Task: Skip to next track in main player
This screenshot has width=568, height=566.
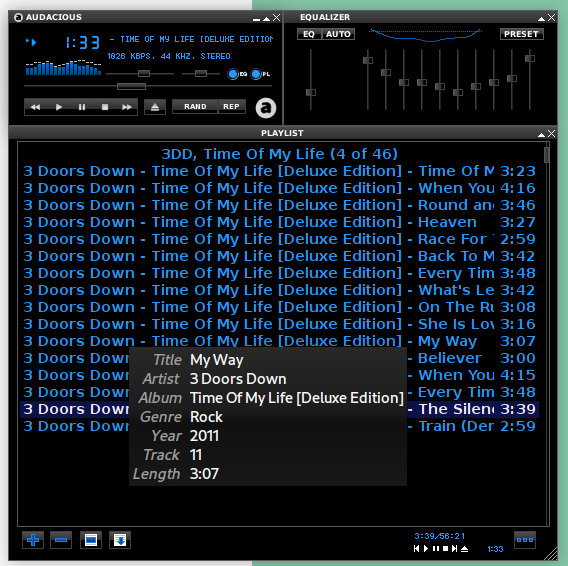Action: (127, 107)
